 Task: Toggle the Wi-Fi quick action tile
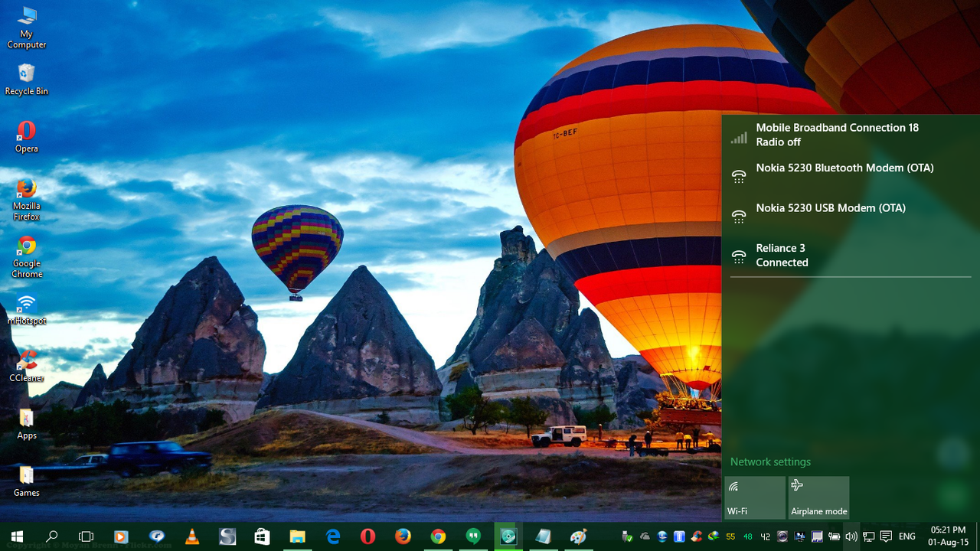click(x=755, y=497)
